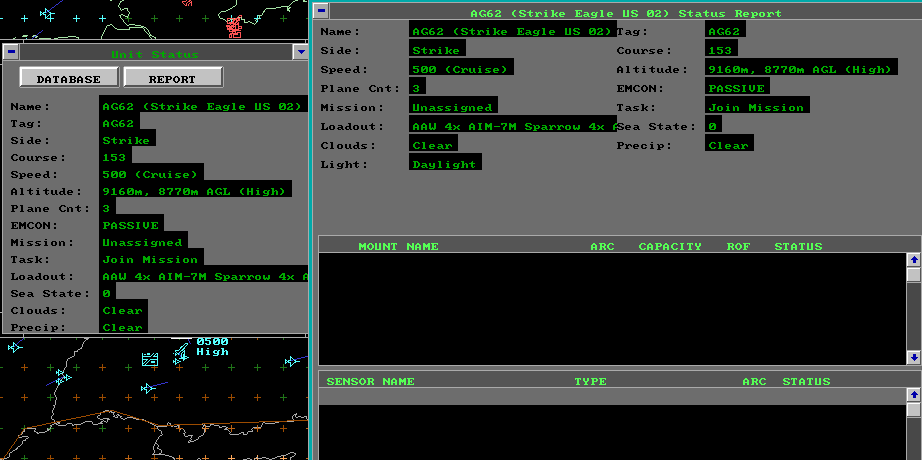Click the down arrow of the mount list scrollbar
922x460 pixels.
coord(914,357)
